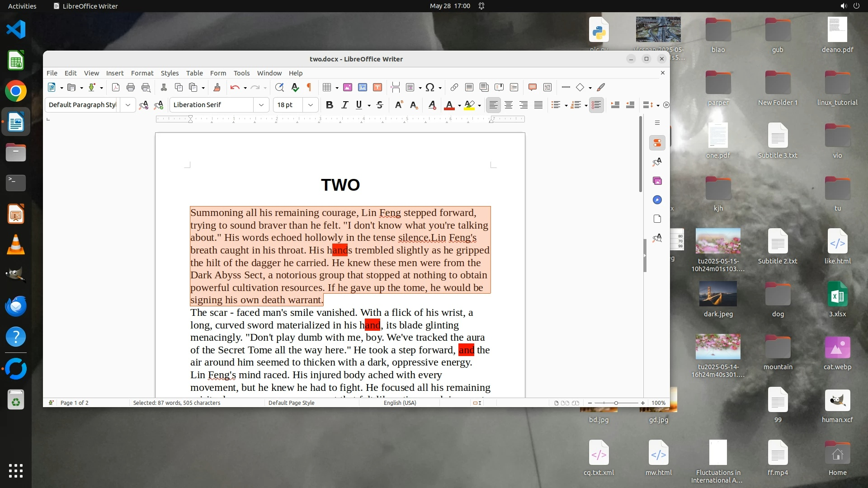Toggle Bold formatting
868x488 pixels.
click(x=330, y=105)
